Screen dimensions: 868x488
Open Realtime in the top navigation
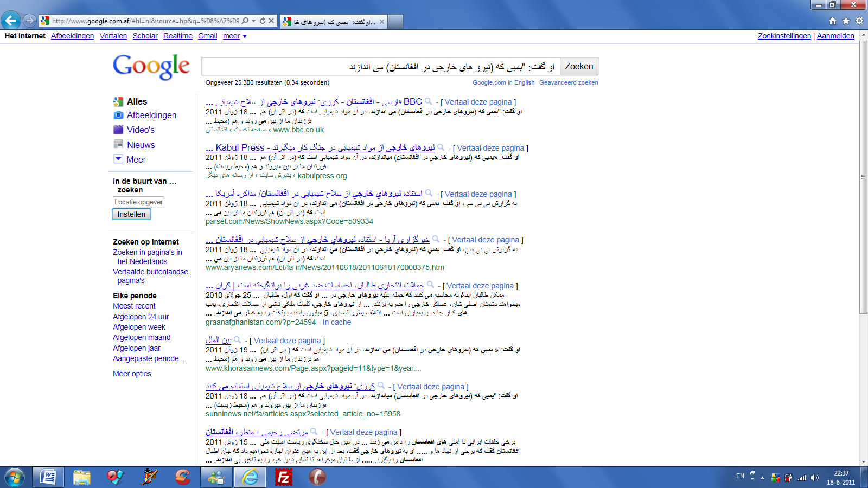click(x=178, y=36)
